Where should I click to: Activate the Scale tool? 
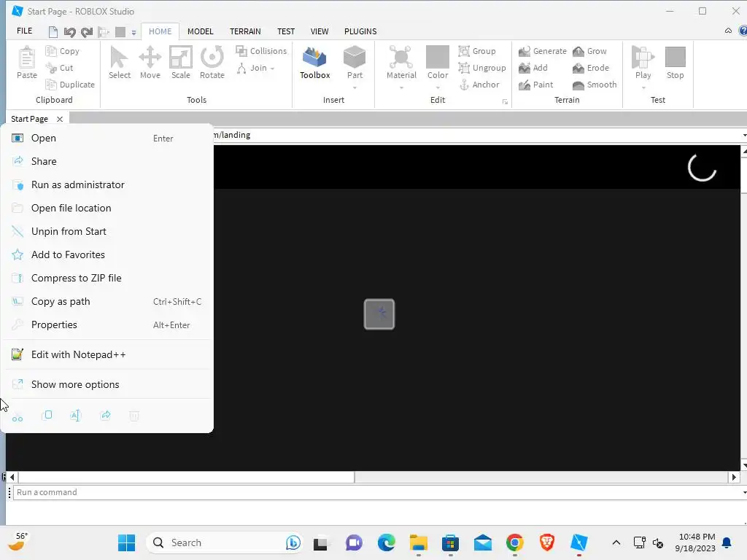(181, 57)
